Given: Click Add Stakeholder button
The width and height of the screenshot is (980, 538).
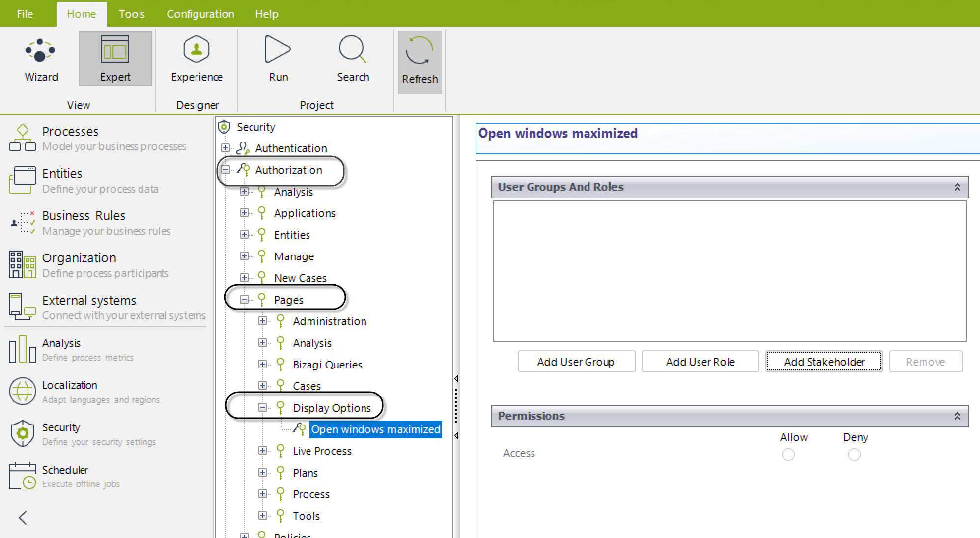Looking at the screenshot, I should point(824,362).
